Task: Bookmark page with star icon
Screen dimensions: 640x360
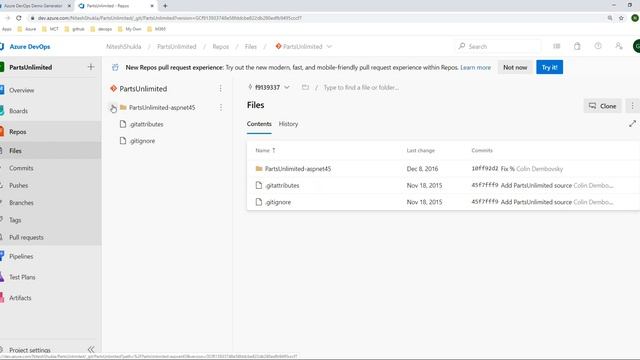Action: click(621, 18)
